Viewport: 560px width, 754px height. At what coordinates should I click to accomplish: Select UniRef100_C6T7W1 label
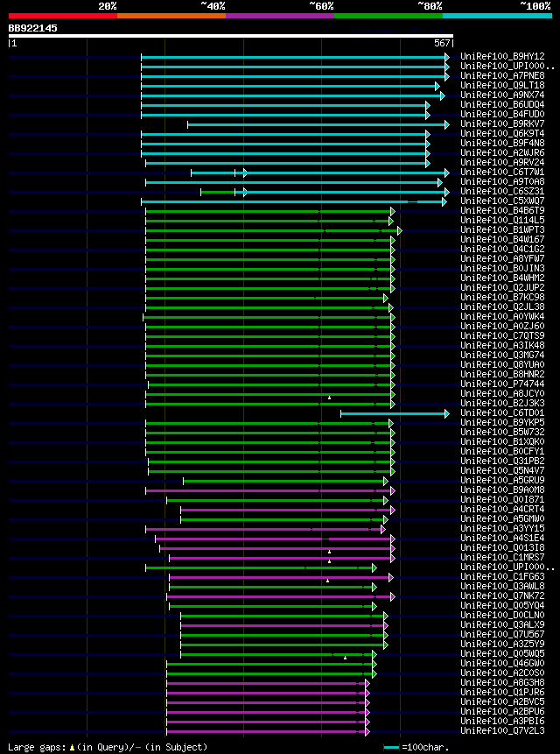click(x=502, y=173)
